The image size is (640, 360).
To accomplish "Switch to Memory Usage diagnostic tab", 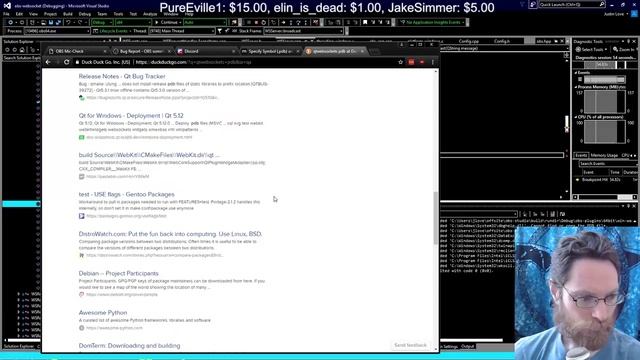I will point(604,156).
